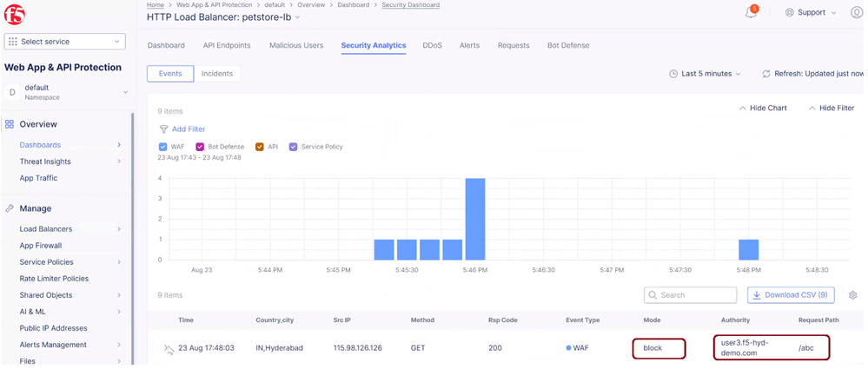
Task: Click the F5 logo icon
Action: coord(15,13)
